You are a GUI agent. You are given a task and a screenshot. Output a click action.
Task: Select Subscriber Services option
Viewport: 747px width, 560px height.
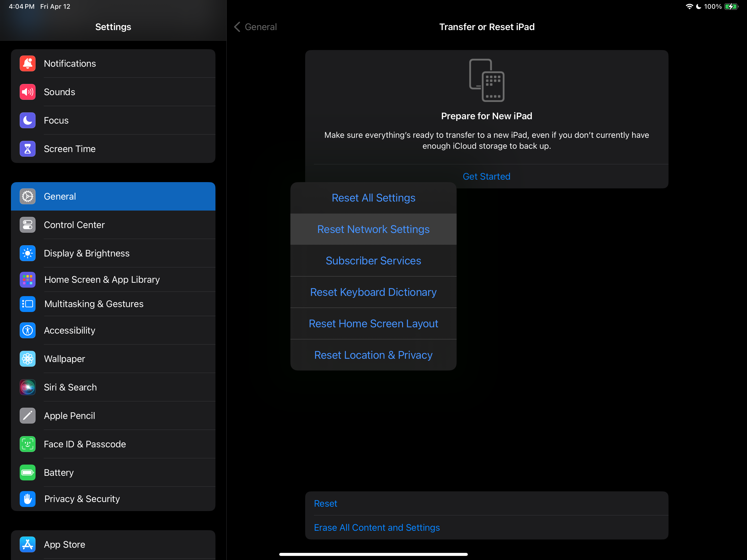point(373,261)
